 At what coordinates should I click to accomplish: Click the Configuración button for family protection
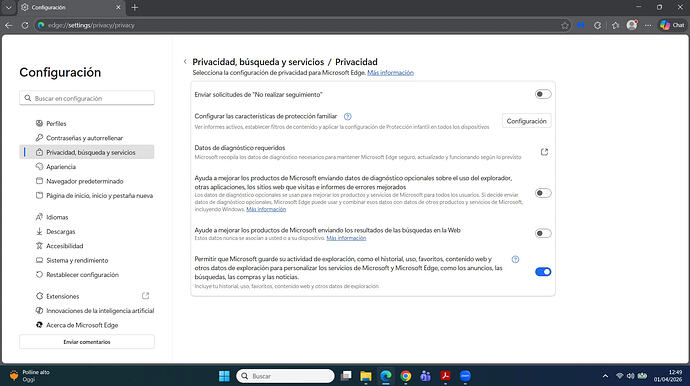coord(526,121)
